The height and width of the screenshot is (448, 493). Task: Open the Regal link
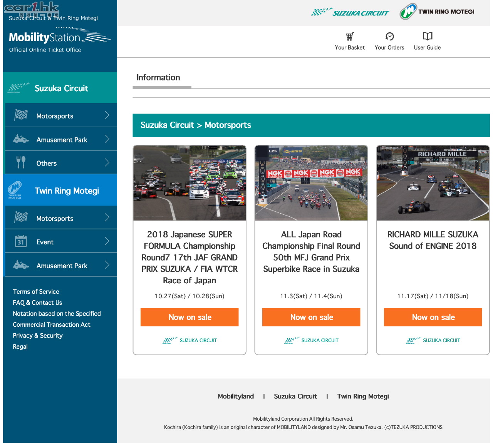[x=20, y=346]
